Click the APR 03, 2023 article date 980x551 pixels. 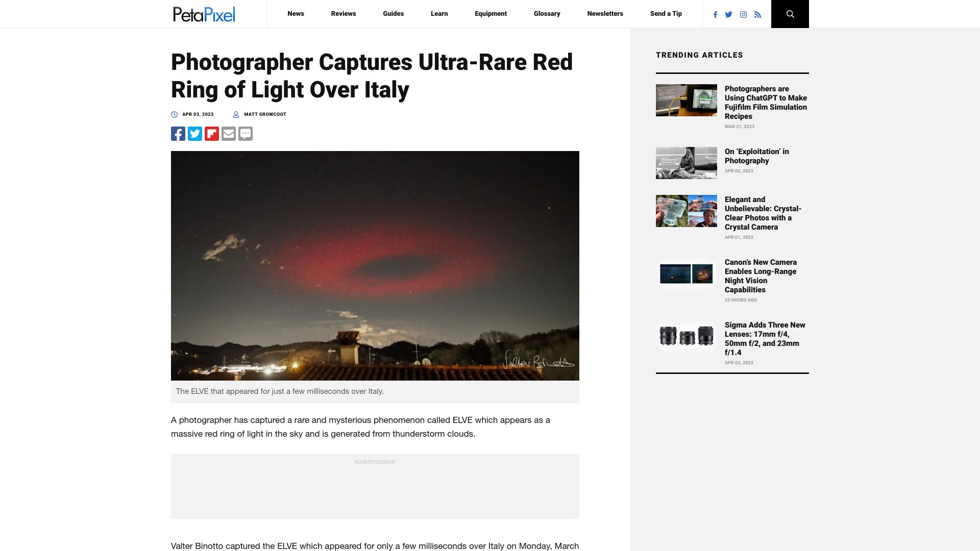click(198, 114)
